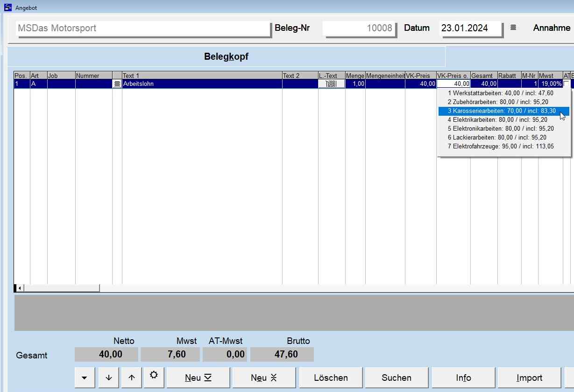
Task: Select 7 Elektrofahrzeuge: 95,00 entry
Action: (503, 147)
